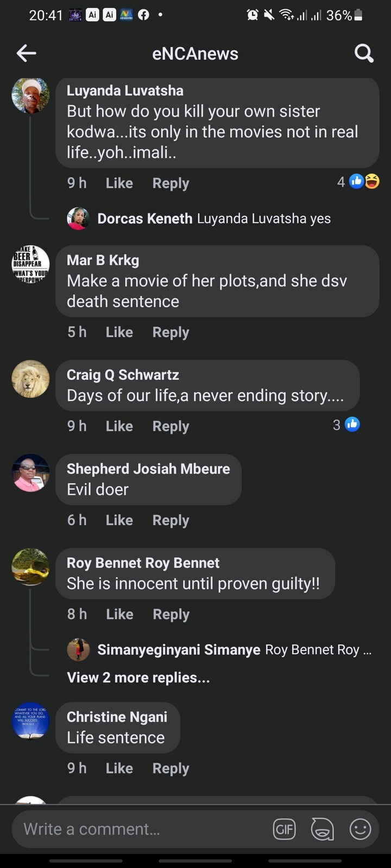Viewport: 391px width, 868px height.
Task: Tap the Write a comment field
Action: pos(141,829)
